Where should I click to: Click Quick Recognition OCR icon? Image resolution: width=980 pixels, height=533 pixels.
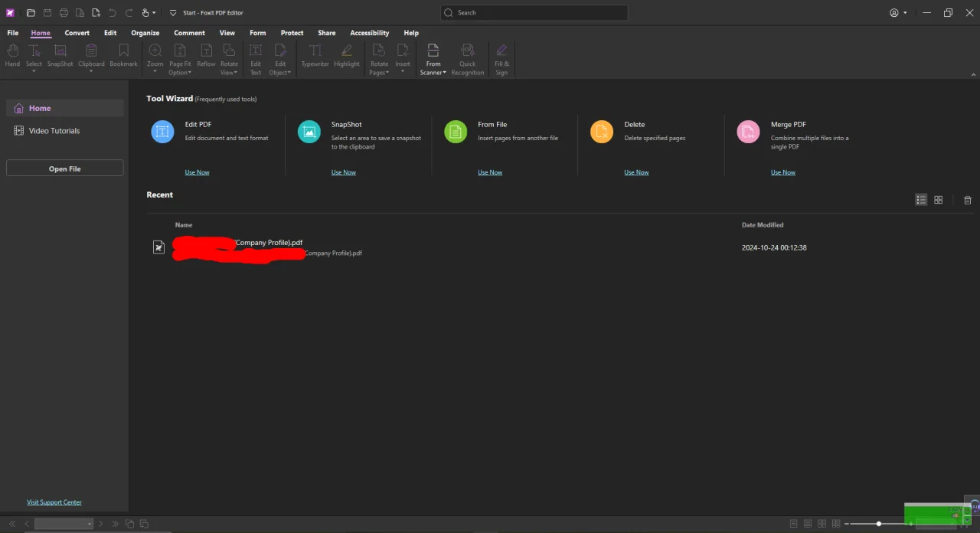[467, 60]
